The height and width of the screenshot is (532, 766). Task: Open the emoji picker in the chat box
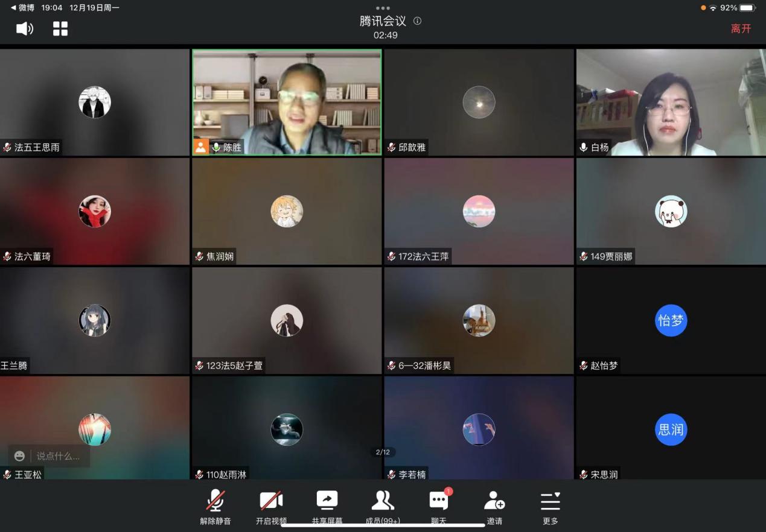coord(20,456)
